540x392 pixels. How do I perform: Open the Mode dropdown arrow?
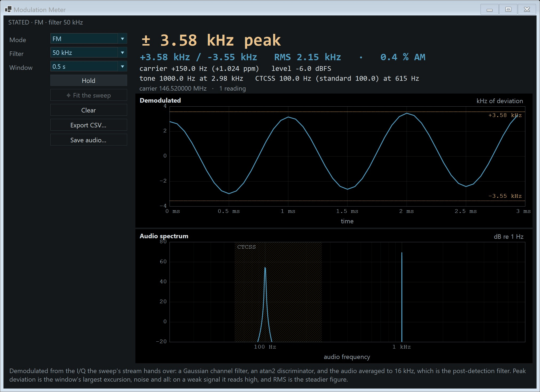(122, 39)
